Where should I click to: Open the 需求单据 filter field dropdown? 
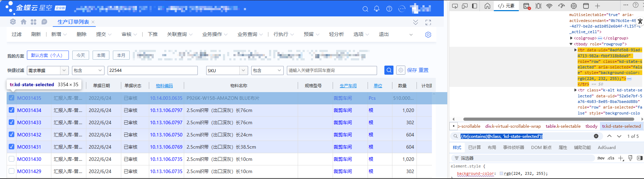(64, 70)
